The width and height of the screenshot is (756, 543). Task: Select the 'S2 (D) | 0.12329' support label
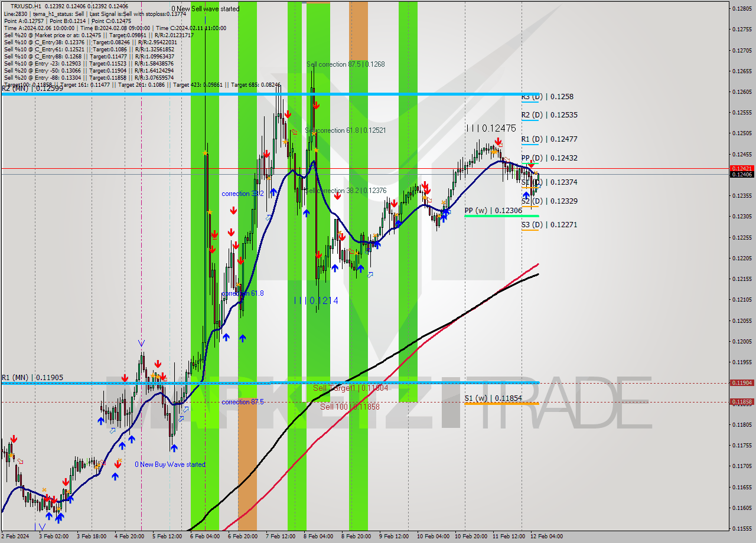549,201
